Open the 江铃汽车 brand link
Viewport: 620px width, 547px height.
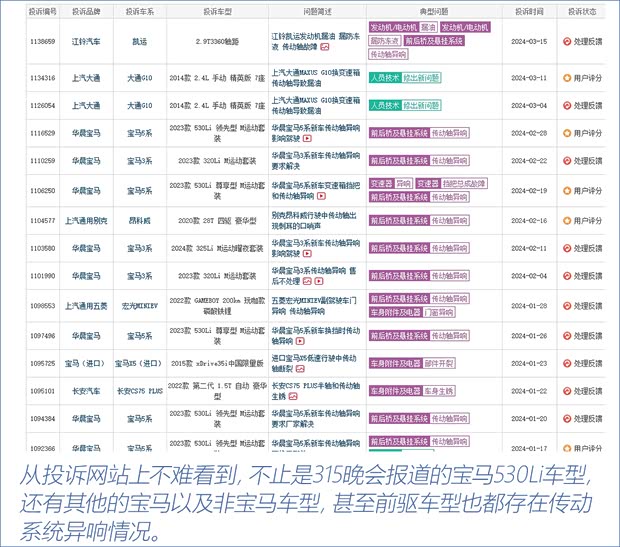pos(86,42)
